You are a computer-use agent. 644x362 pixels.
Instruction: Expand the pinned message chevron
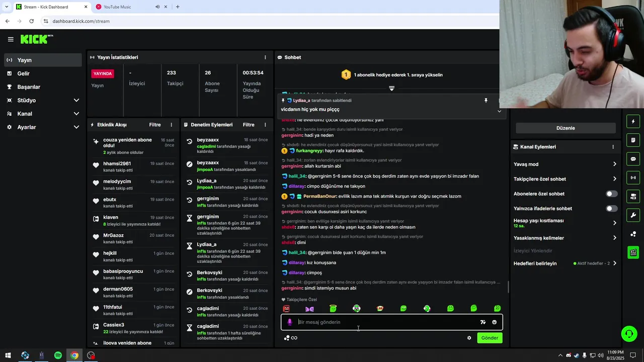coord(499,111)
